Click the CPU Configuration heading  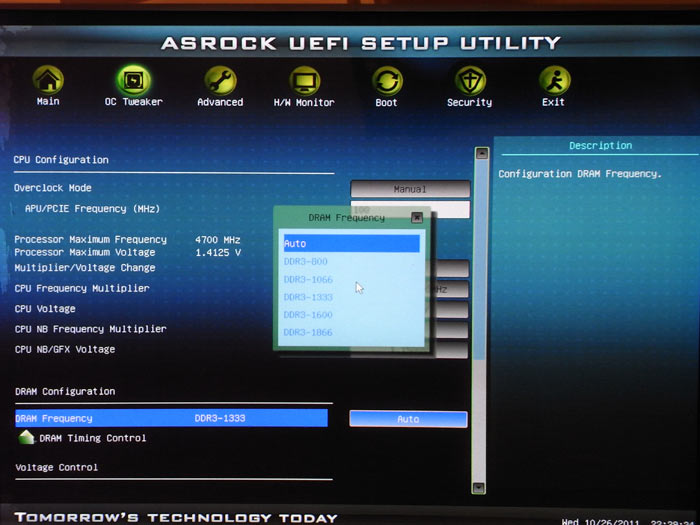tap(61, 160)
